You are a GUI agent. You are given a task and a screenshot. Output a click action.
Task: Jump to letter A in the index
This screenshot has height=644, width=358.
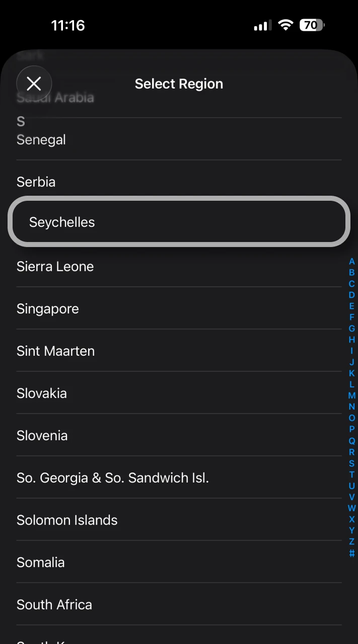click(351, 262)
